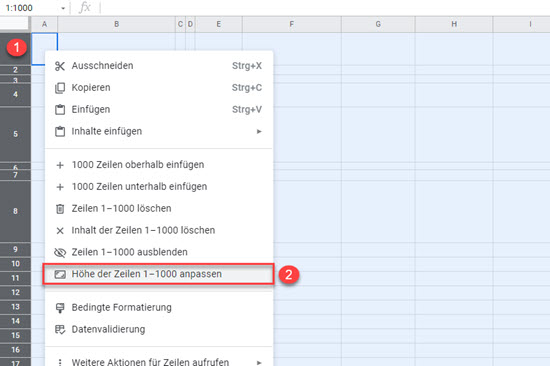The image size is (550, 366).
Task: Open the name box dropdown arrow
Action: tap(63, 8)
